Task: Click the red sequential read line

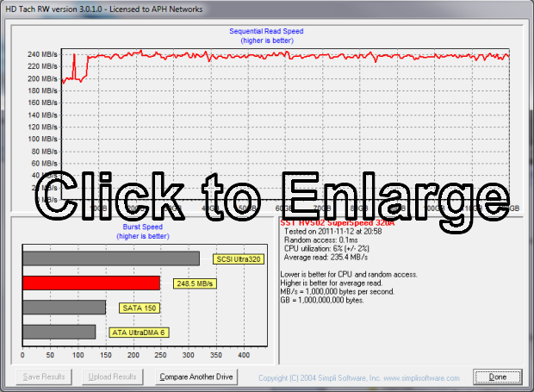Action: click(345, 57)
